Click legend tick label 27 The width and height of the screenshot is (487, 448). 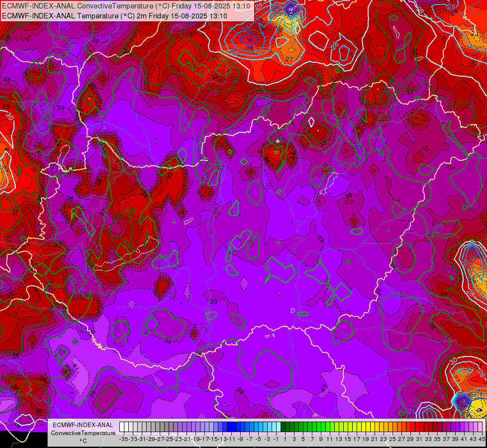401,439
